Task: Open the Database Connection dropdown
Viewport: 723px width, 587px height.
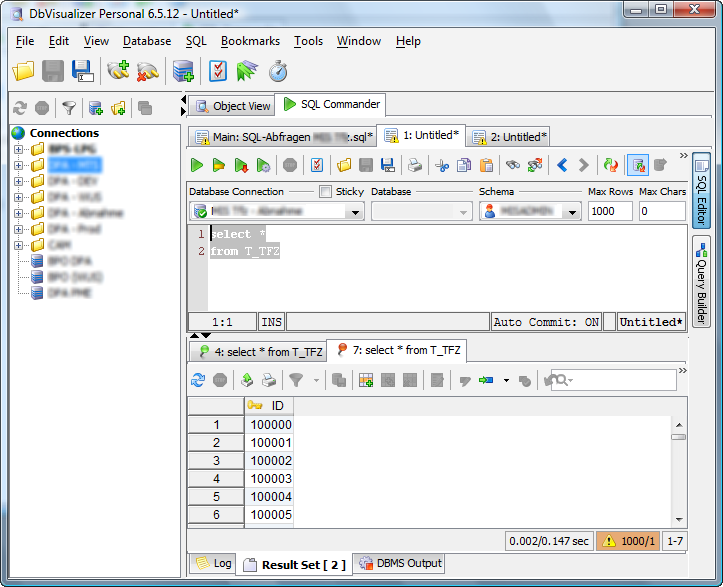Action: [356, 212]
